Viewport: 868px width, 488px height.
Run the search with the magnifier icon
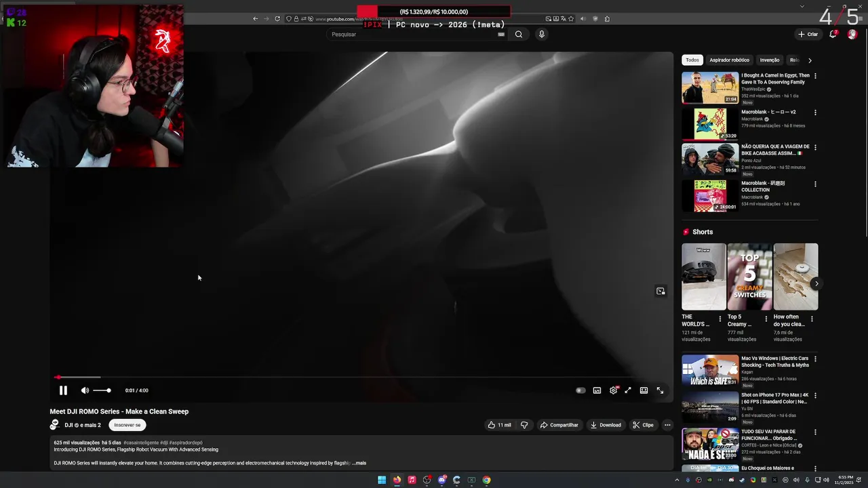[x=519, y=35]
